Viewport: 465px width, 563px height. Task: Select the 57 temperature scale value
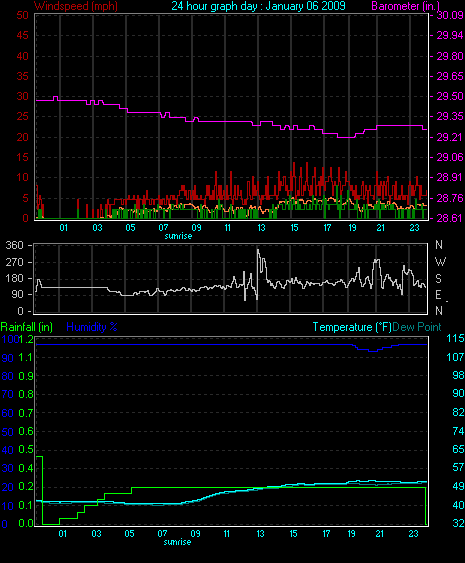click(458, 467)
